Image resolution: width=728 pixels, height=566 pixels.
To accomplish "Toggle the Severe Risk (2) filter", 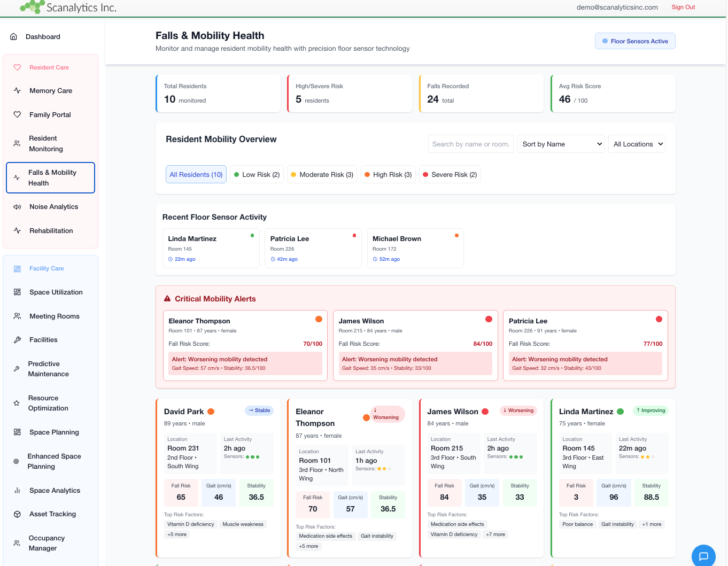I will pyautogui.click(x=450, y=174).
